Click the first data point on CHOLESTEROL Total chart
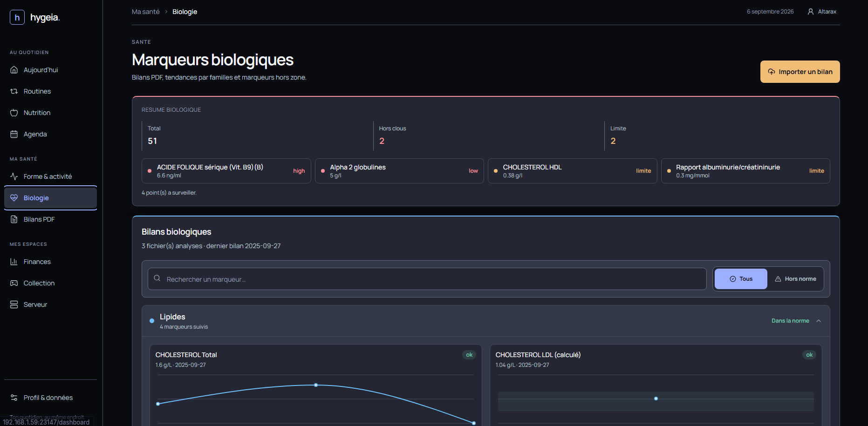The height and width of the screenshot is (426, 868). tap(158, 404)
